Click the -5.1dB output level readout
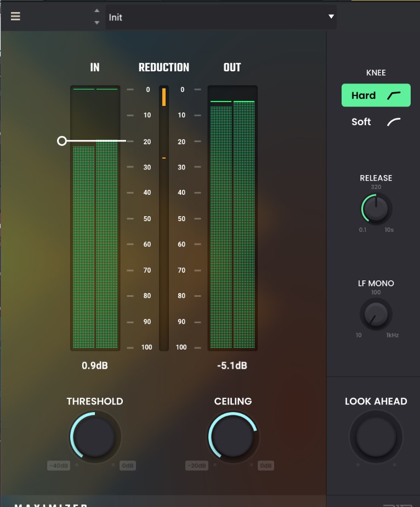 tap(232, 365)
